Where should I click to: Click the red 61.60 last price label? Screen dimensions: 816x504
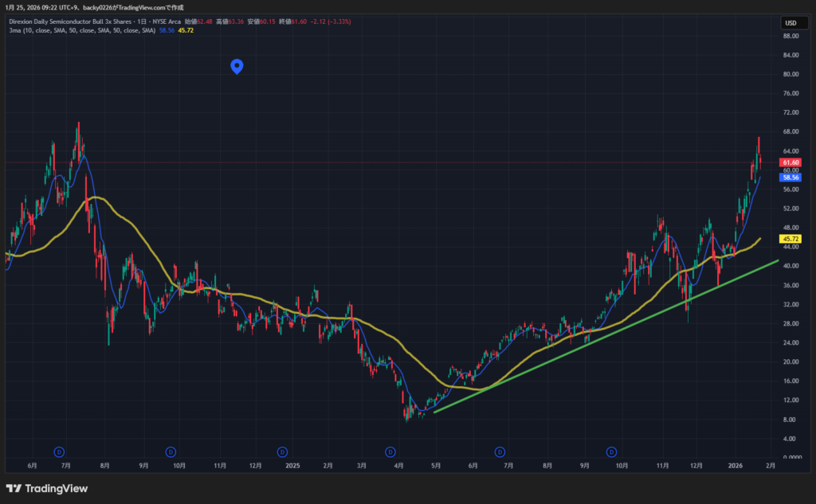790,162
